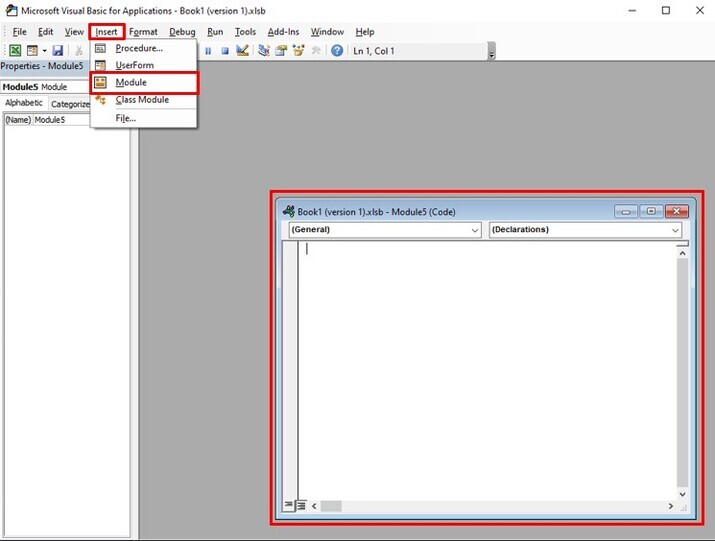Click horizontal scrollbar right arrow in code window

671,506
